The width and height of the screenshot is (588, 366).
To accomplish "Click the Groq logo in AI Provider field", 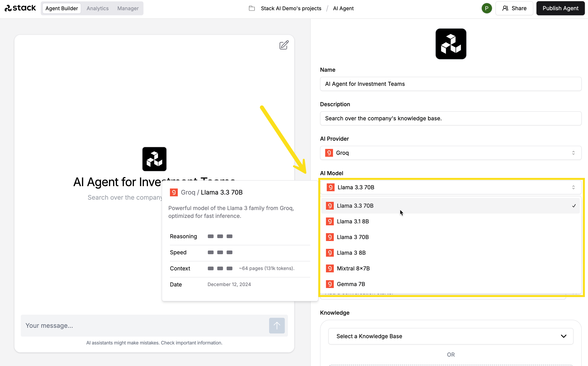I will coord(329,153).
